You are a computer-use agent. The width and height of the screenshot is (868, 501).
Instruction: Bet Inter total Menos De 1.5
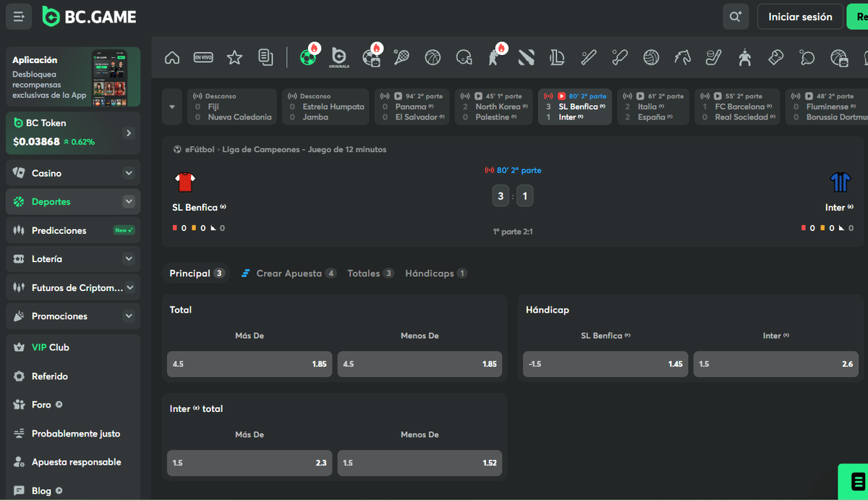[x=420, y=463]
